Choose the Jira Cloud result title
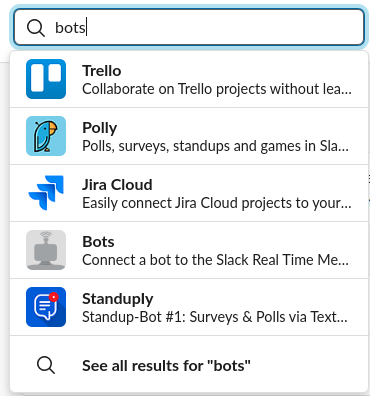 [x=117, y=185]
